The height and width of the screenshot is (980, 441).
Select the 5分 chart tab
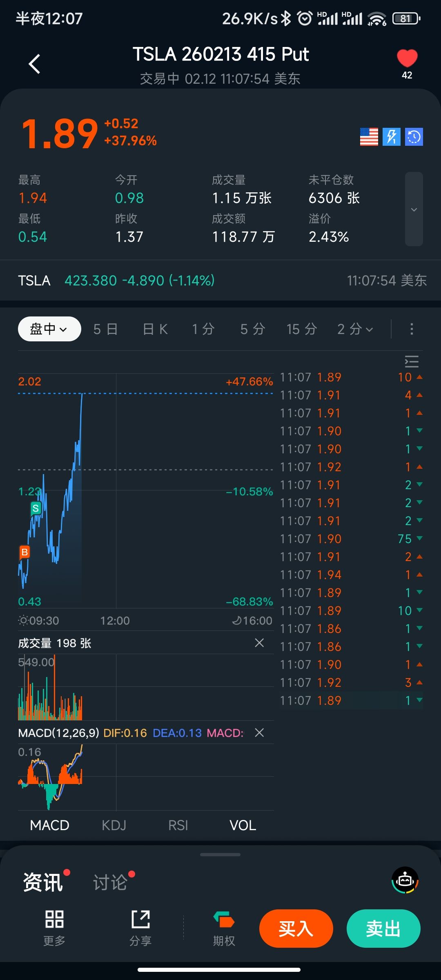click(x=253, y=329)
